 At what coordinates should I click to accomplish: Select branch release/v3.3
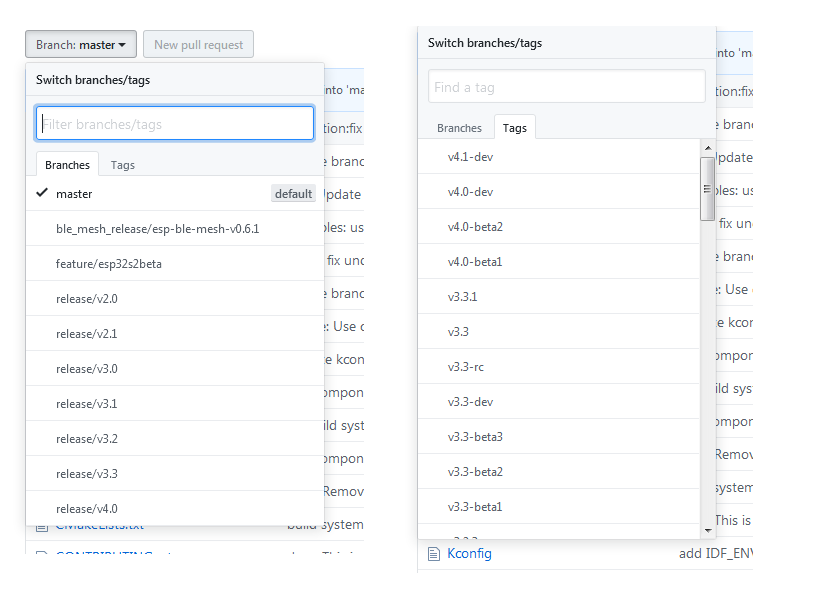(x=175, y=473)
